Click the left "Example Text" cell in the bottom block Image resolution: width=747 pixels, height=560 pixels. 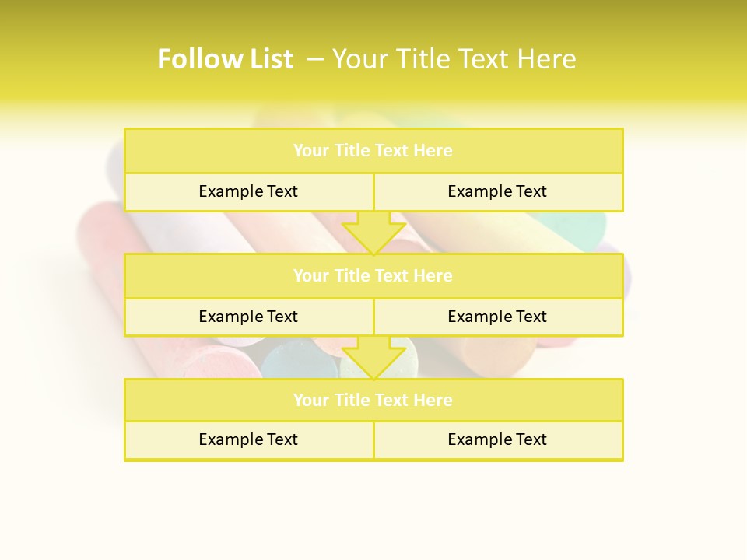click(249, 439)
